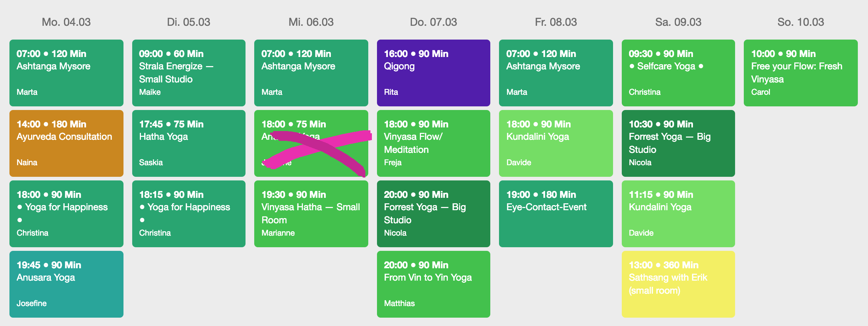Open From Vin to Yin Yoga
Image resolution: width=868 pixels, height=326 pixels.
click(434, 284)
